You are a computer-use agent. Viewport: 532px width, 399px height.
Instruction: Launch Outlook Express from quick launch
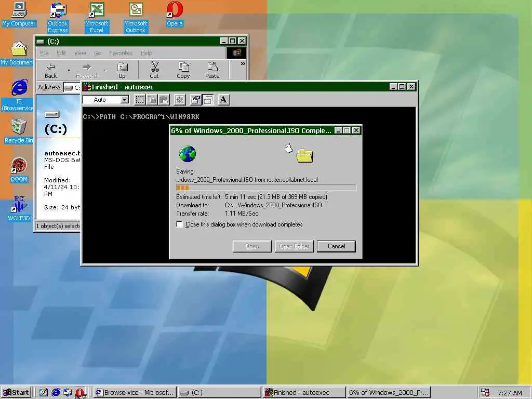[68, 393]
